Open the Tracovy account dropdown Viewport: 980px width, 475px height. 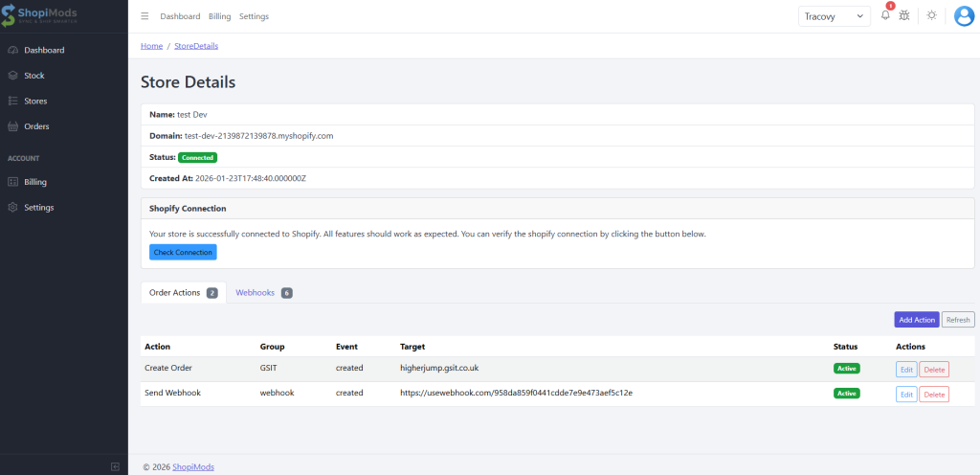click(834, 16)
